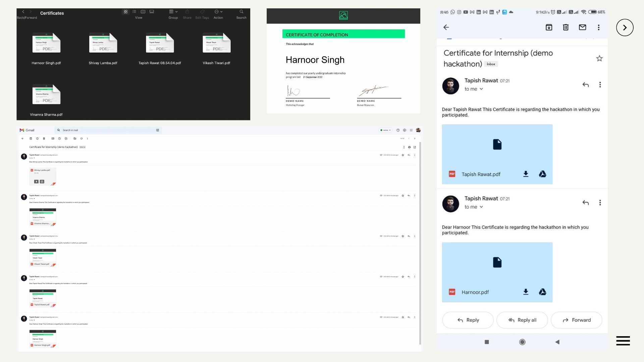
Task: Switch Finder to icon grid view
Action: pyautogui.click(x=125, y=12)
